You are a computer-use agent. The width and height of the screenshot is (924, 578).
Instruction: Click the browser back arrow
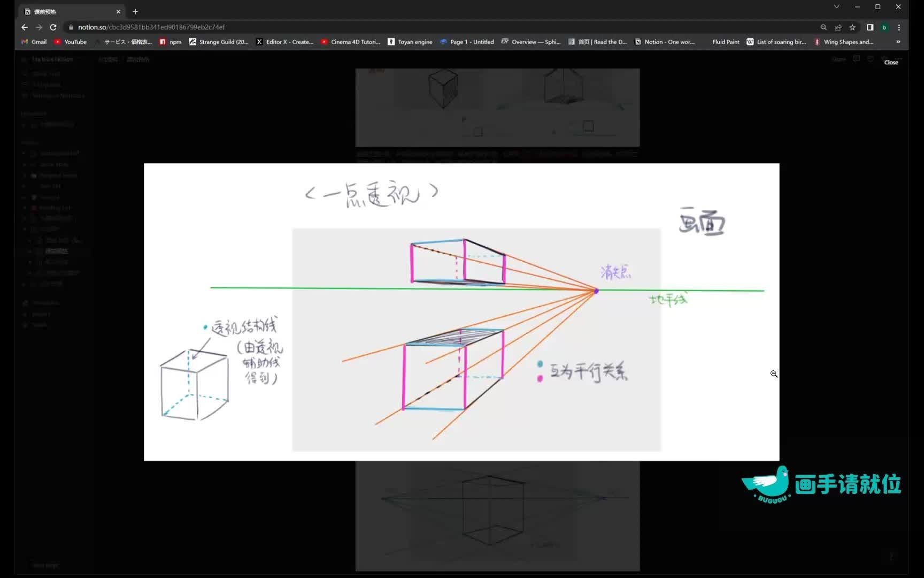click(x=25, y=27)
